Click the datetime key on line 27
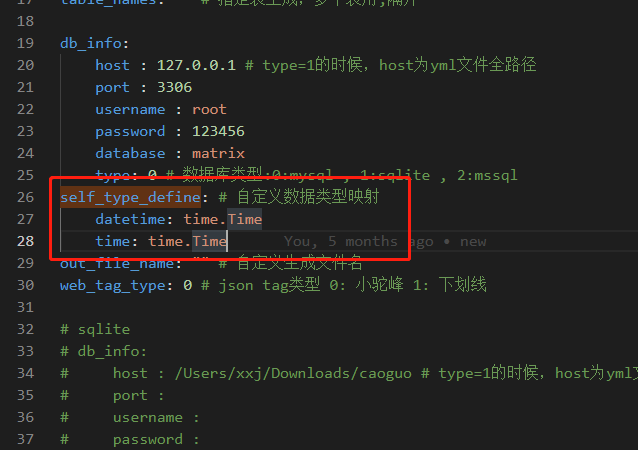The height and width of the screenshot is (450, 638). click(130, 219)
